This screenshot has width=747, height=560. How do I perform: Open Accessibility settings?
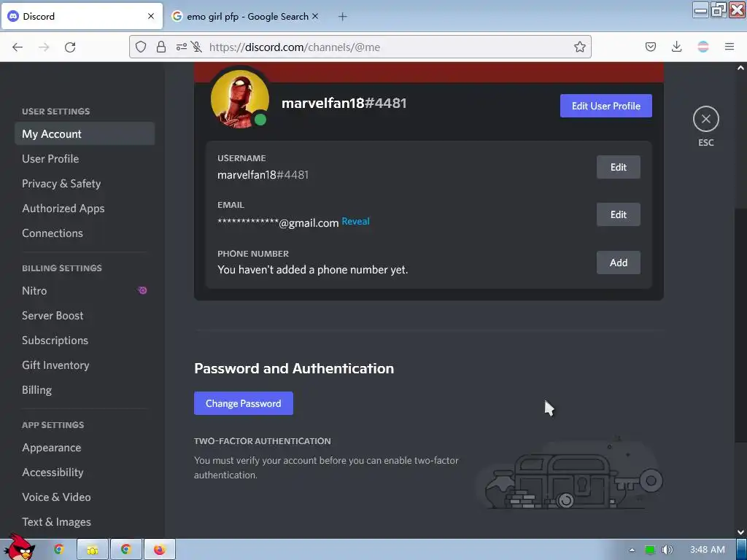click(x=85, y=472)
